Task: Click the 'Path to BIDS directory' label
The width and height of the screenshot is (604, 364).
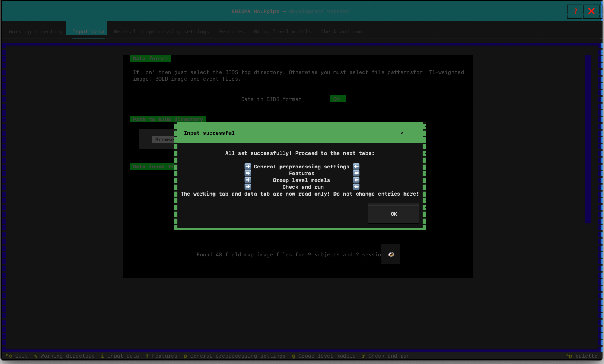Action: (168, 119)
